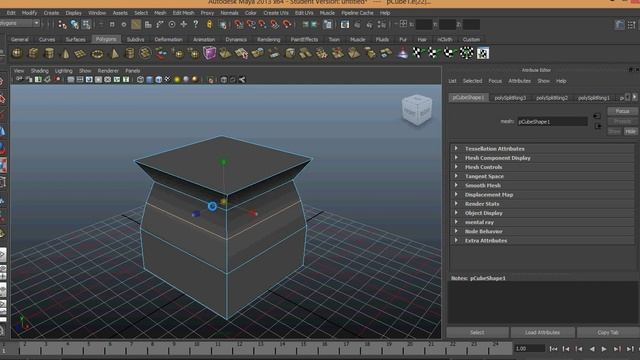Click the Focus button in Attribute Editor
This screenshot has width=640, height=360.
click(x=622, y=111)
